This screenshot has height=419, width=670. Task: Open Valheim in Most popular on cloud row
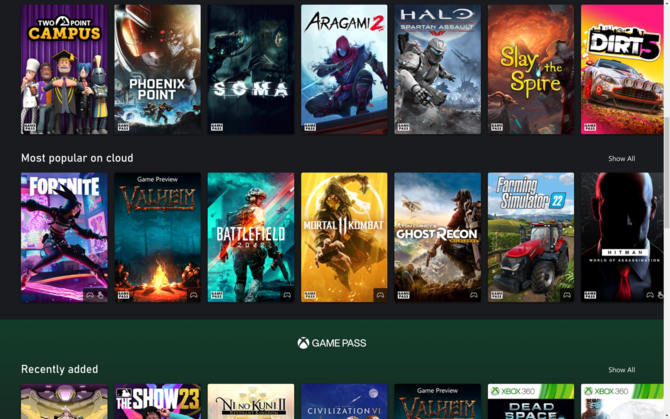tap(158, 237)
